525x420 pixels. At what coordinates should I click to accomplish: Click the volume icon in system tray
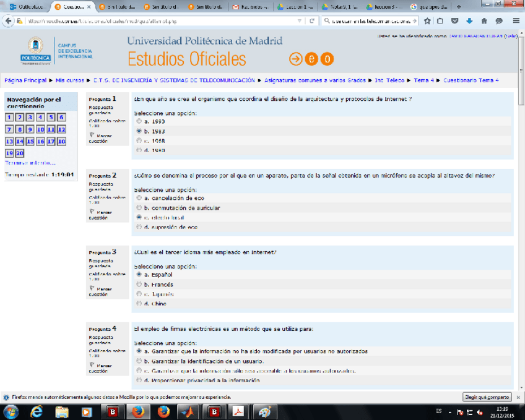479,413
